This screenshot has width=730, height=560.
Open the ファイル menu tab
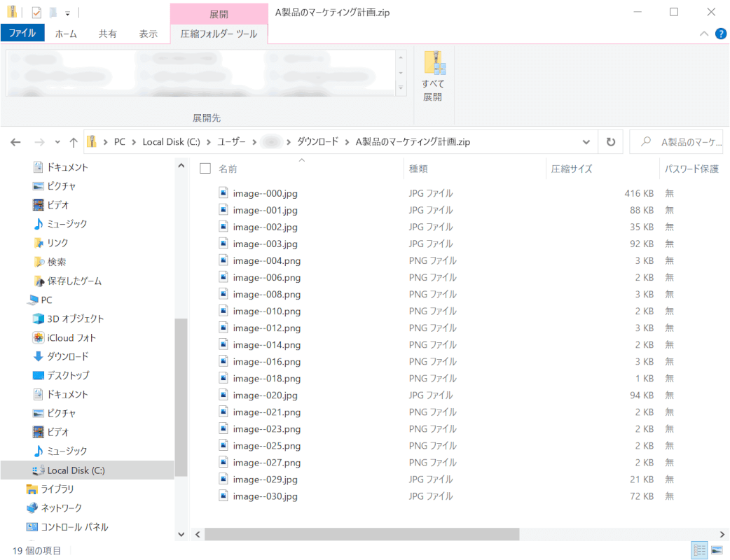click(x=22, y=34)
